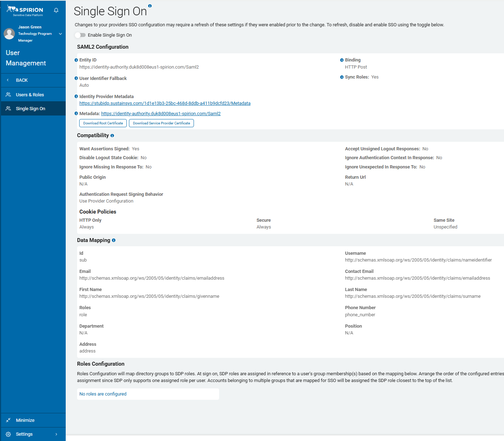504x441 pixels.
Task: Click the 'sub' Id mapping value
Action: pos(83,260)
